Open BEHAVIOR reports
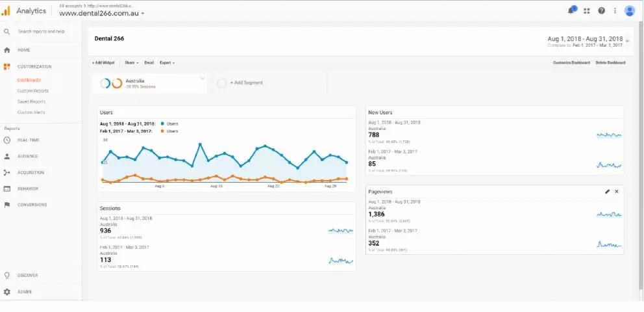The height and width of the screenshot is (312, 644). point(27,188)
